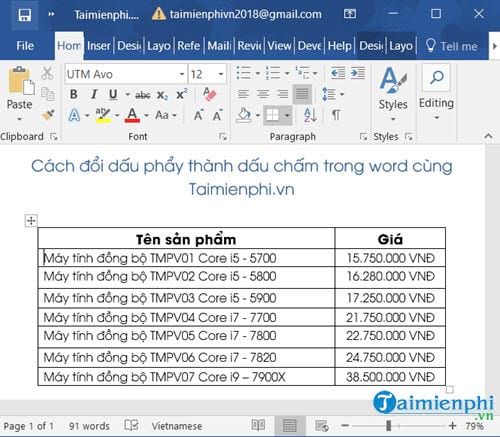Apply shading with the paint bucket
This screenshot has height=437, width=500.
tap(244, 115)
